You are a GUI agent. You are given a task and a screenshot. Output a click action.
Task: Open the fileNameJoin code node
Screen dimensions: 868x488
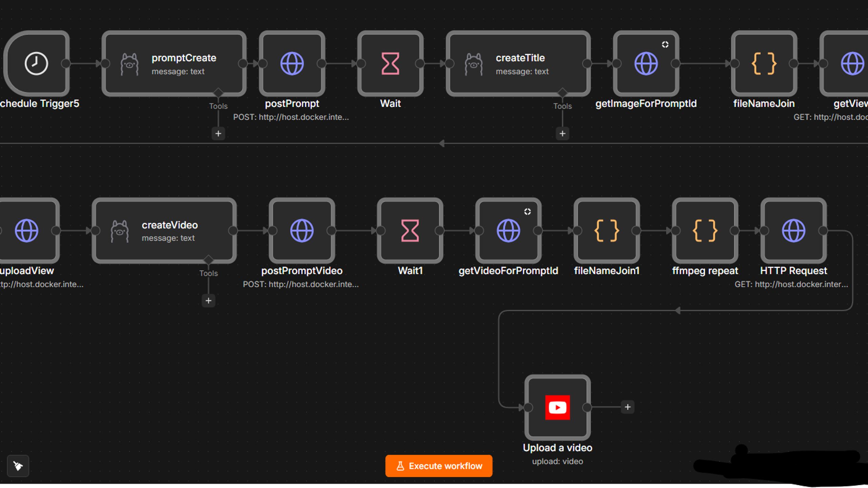click(764, 63)
